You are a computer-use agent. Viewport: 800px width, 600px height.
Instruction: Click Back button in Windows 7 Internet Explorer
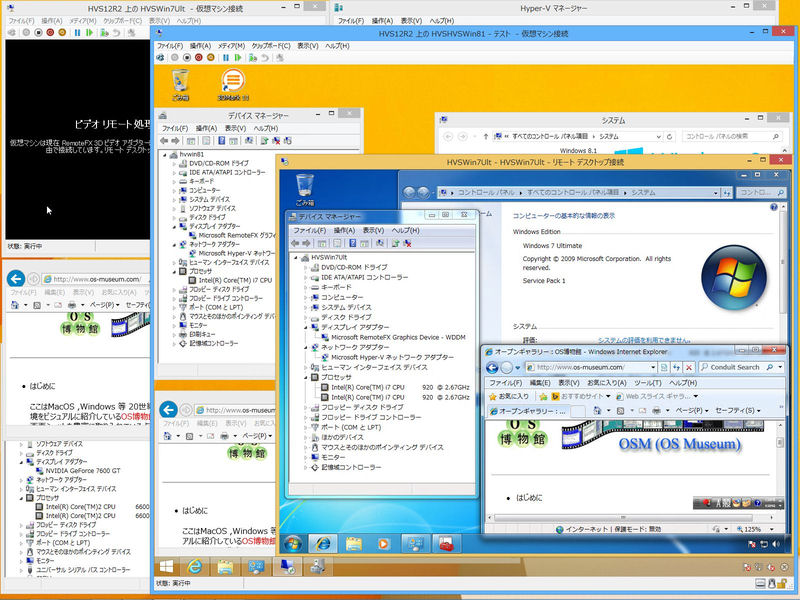[x=492, y=367]
